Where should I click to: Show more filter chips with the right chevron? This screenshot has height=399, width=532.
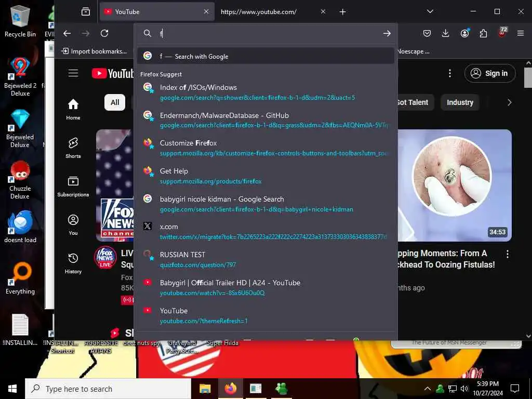coord(509,102)
